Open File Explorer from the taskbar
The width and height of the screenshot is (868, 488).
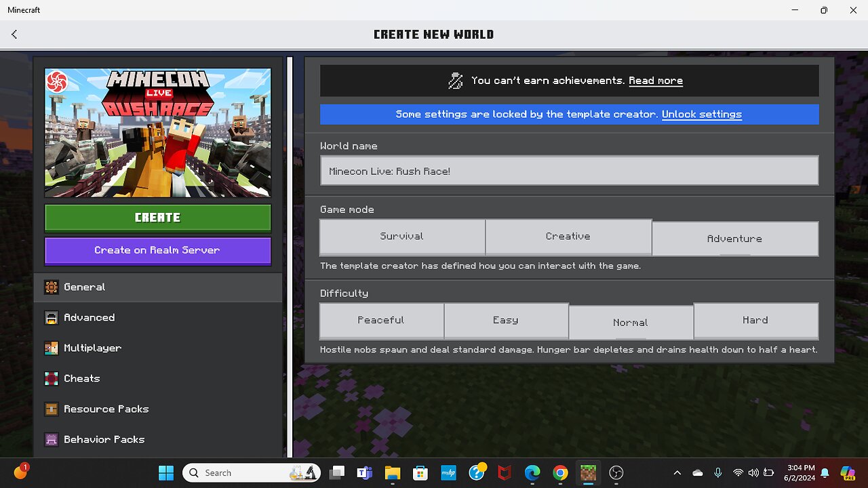click(x=393, y=472)
